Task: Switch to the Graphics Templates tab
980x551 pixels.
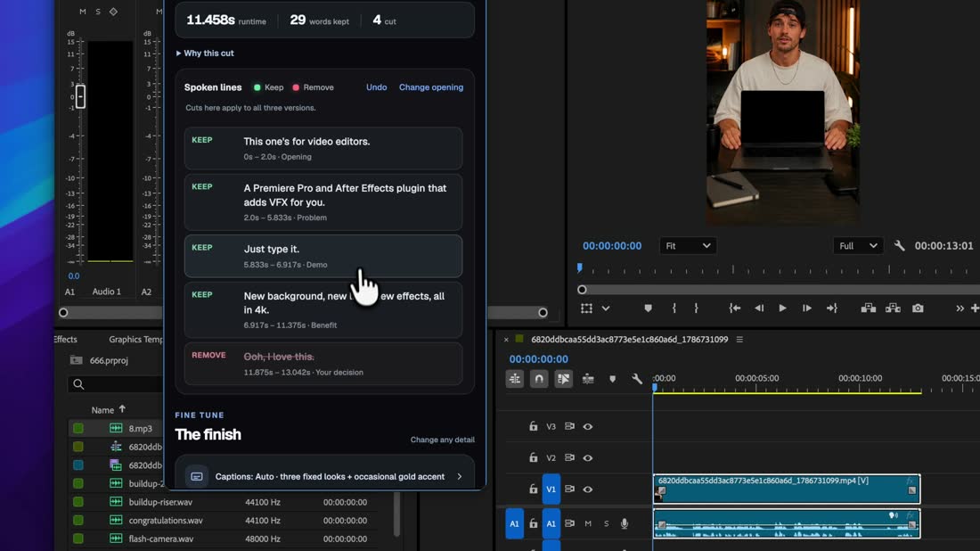Action: 135,340
